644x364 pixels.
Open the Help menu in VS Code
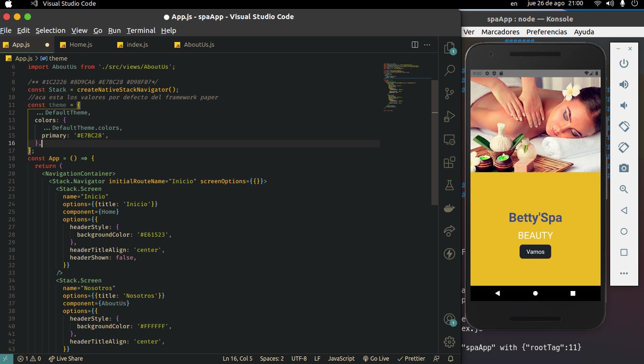tap(169, 30)
